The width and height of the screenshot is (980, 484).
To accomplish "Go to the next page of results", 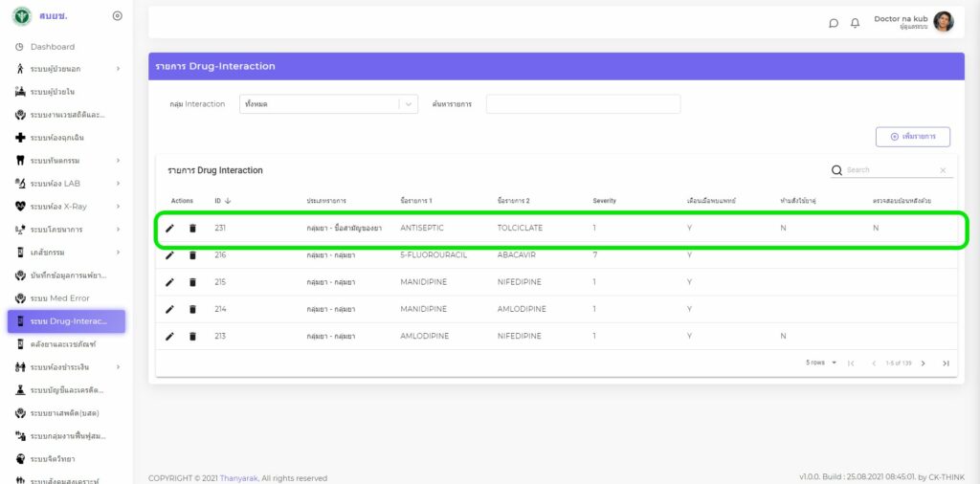I will (x=923, y=363).
